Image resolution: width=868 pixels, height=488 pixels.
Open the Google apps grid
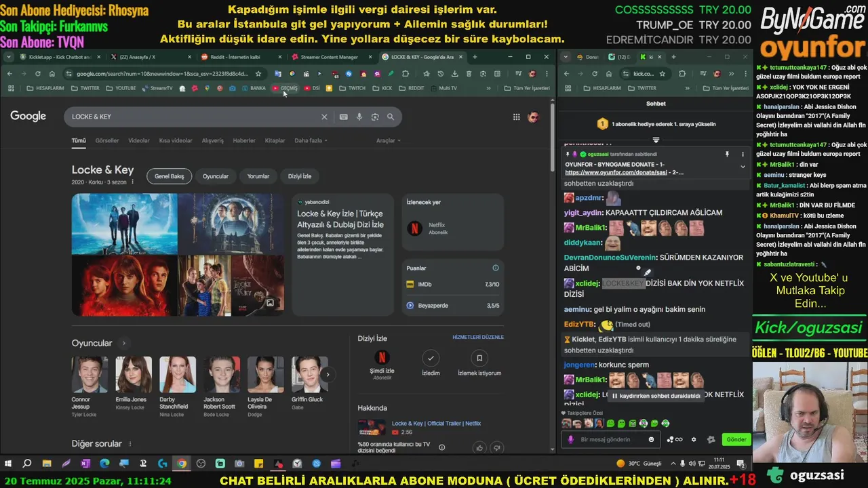(x=516, y=117)
